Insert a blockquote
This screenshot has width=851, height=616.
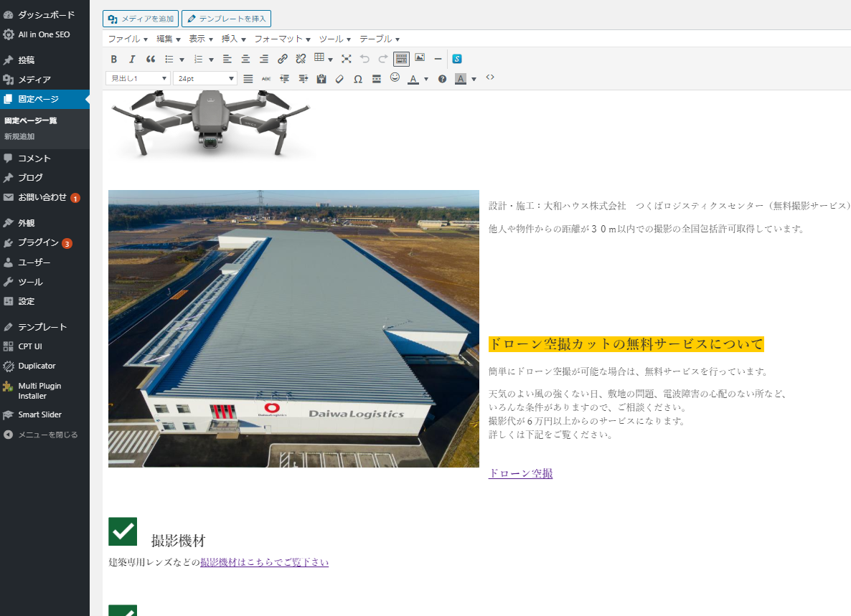tap(151, 59)
